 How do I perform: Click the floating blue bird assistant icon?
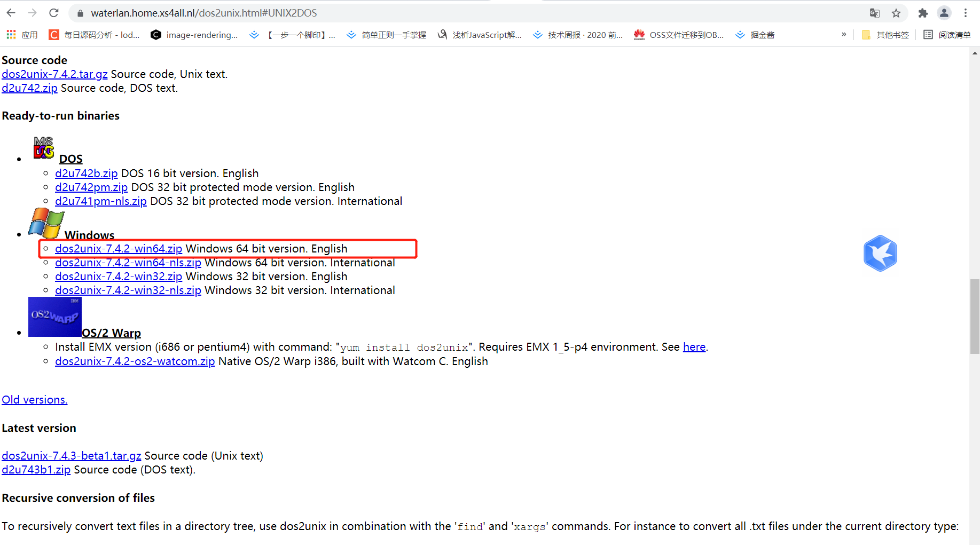pyautogui.click(x=880, y=253)
